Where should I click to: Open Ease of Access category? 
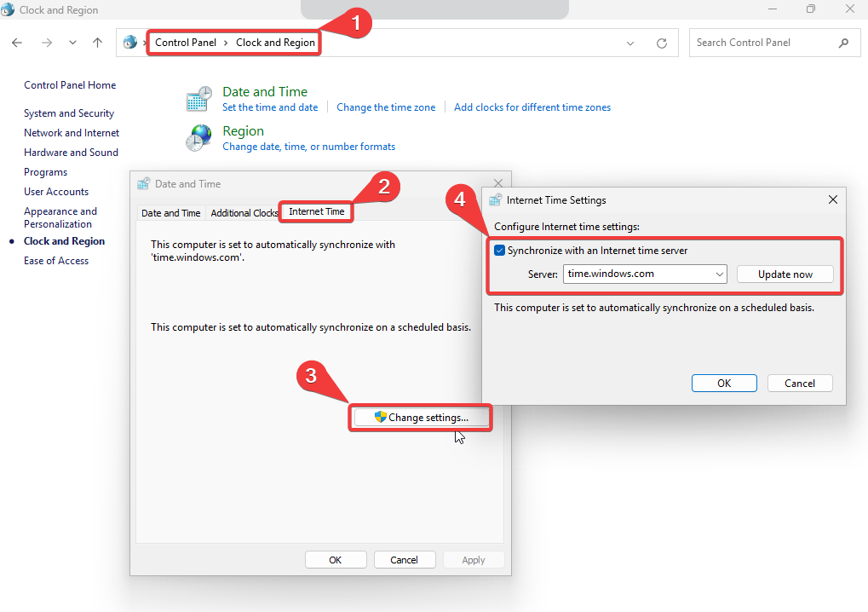[56, 261]
